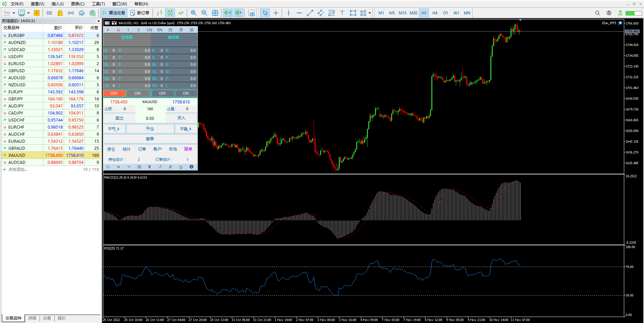
Task: Open the 查看(V) menu
Action: pyautogui.click(x=38, y=4)
